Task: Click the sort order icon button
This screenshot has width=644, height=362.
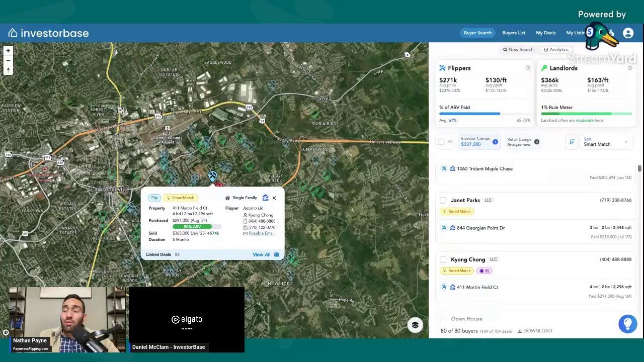Action: pyautogui.click(x=572, y=142)
